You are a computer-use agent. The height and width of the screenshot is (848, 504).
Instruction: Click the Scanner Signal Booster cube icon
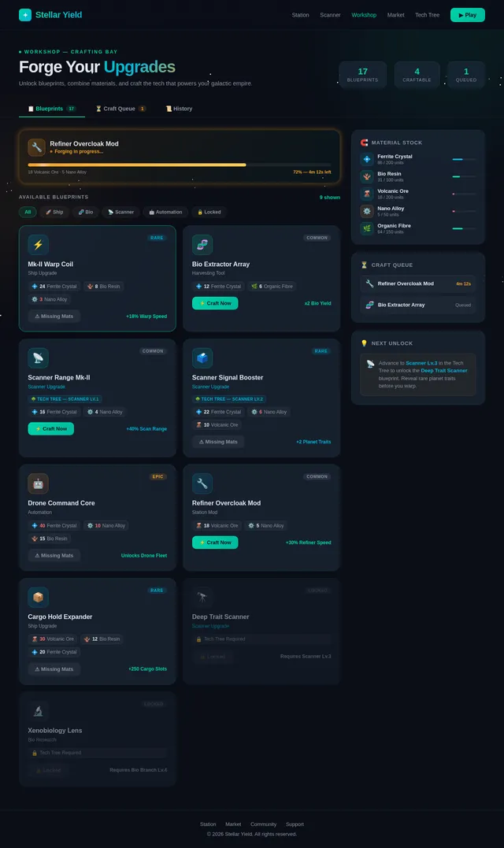click(x=202, y=358)
